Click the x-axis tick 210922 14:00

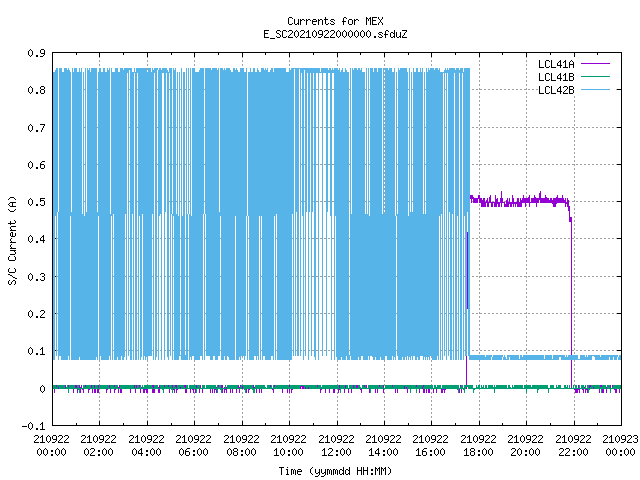click(x=383, y=446)
